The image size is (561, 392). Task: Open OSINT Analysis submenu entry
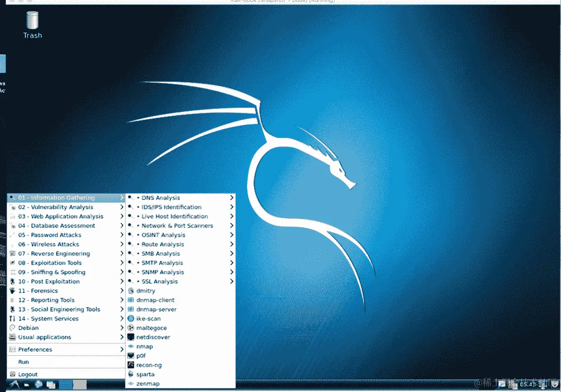tap(180, 235)
